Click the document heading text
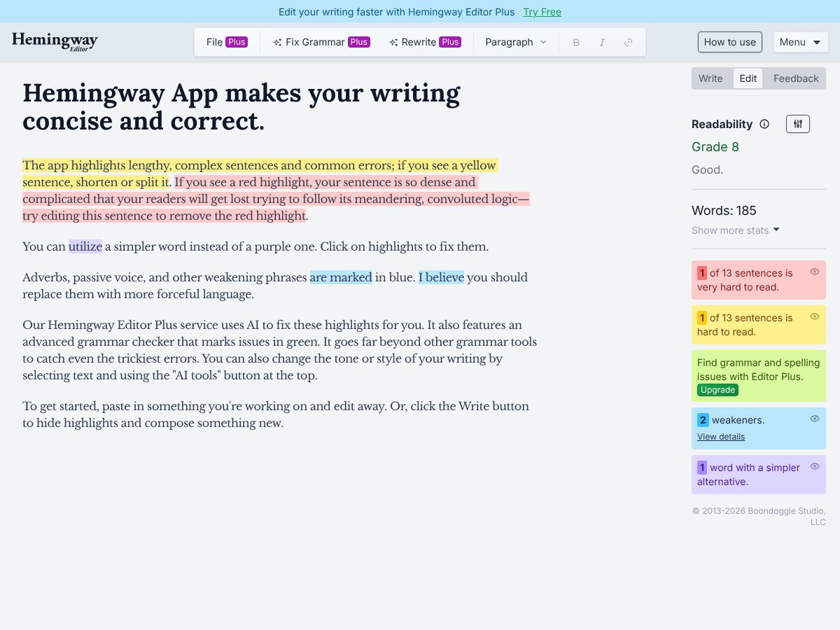 [241, 106]
